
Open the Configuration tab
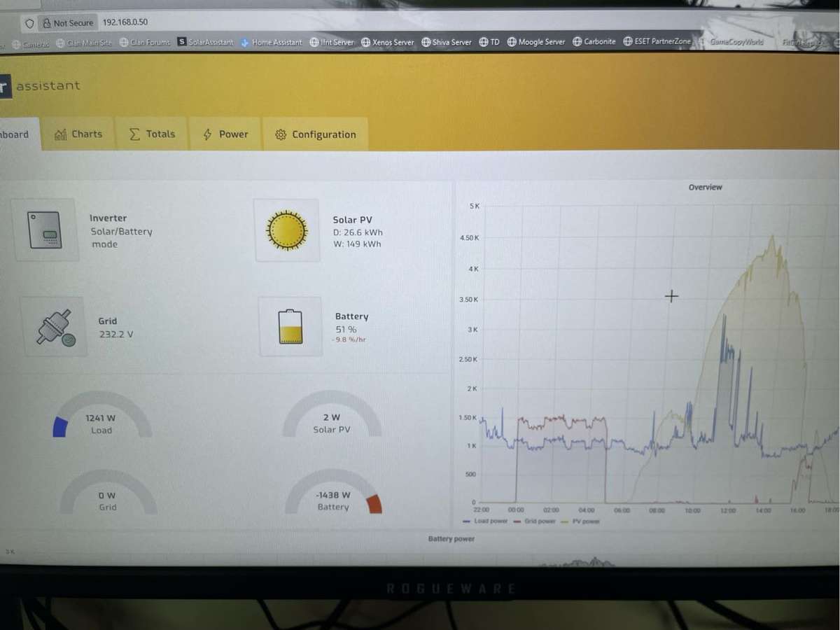316,134
